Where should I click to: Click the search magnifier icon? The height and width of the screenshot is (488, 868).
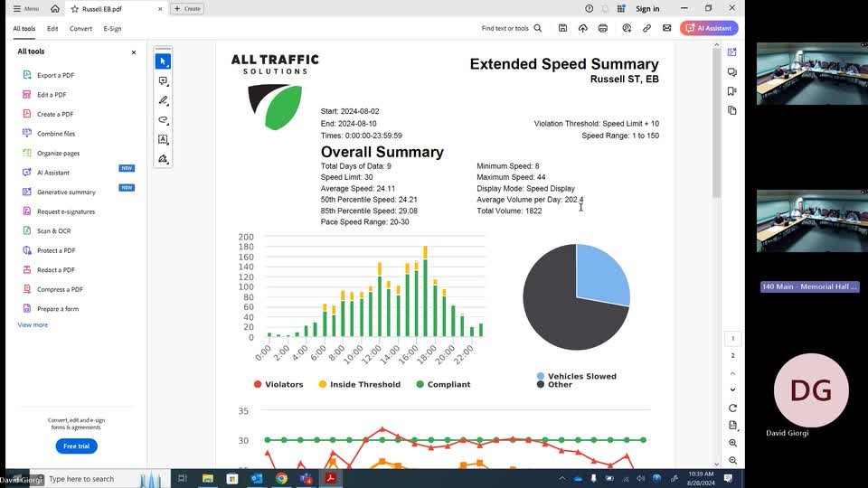click(537, 28)
